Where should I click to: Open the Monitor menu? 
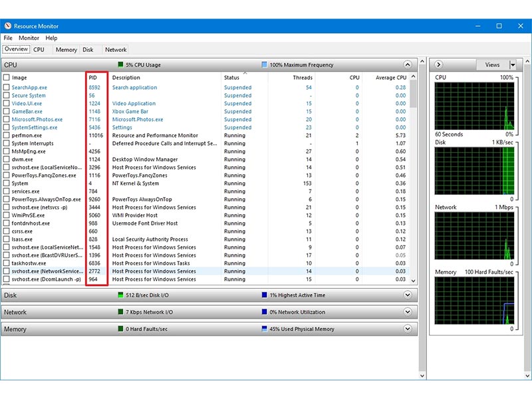29,38
